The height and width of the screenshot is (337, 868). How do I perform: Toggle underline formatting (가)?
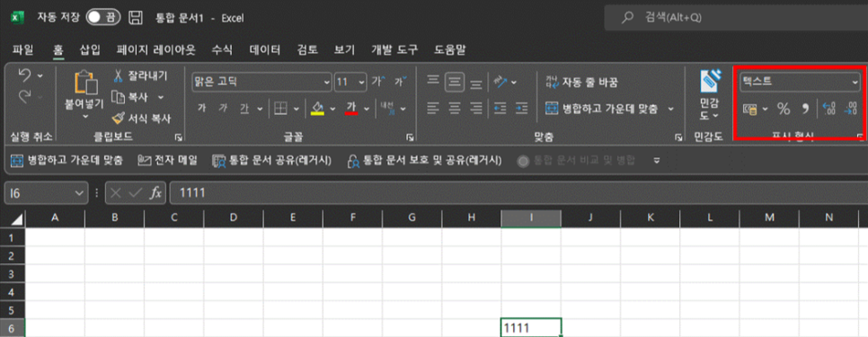[x=244, y=109]
